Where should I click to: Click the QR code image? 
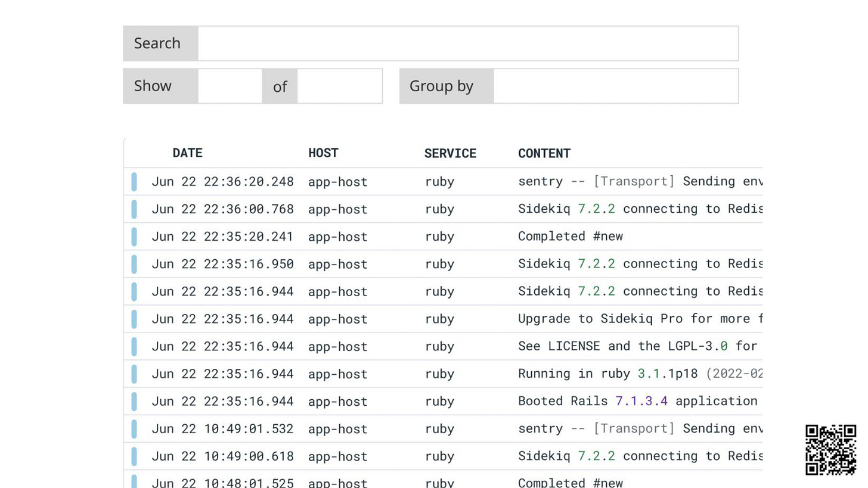pyautogui.click(x=831, y=450)
